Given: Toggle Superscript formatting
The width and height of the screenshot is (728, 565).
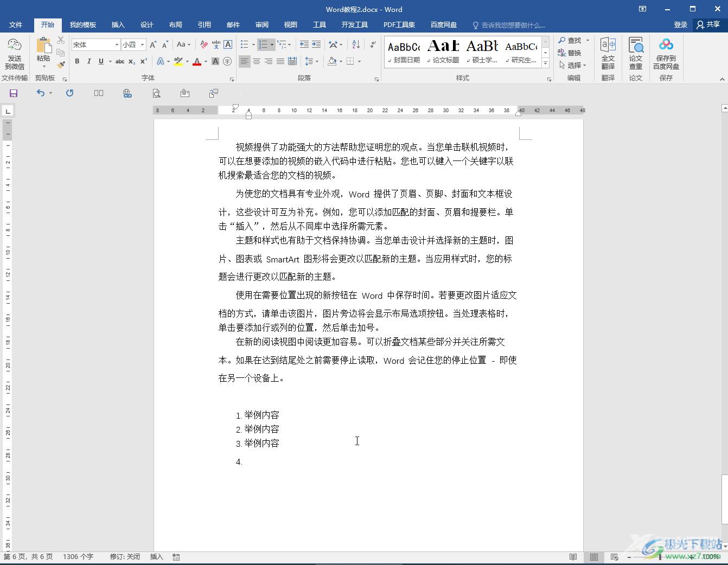Looking at the screenshot, I should click(144, 61).
